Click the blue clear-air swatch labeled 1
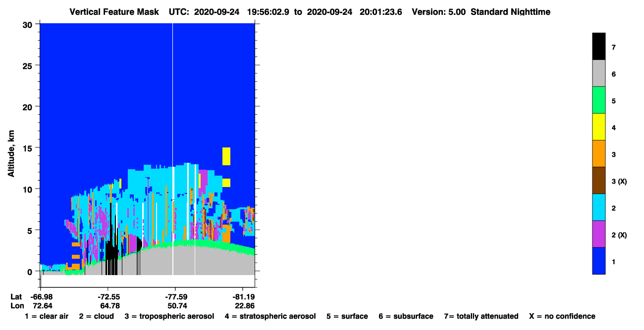Screen dimensions: 644x330 coord(598,260)
